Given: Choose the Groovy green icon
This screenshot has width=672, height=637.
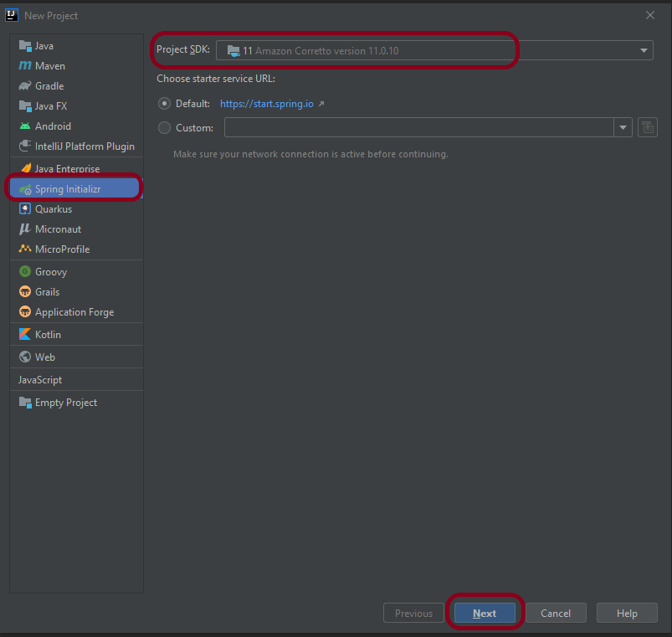Looking at the screenshot, I should 25,272.
